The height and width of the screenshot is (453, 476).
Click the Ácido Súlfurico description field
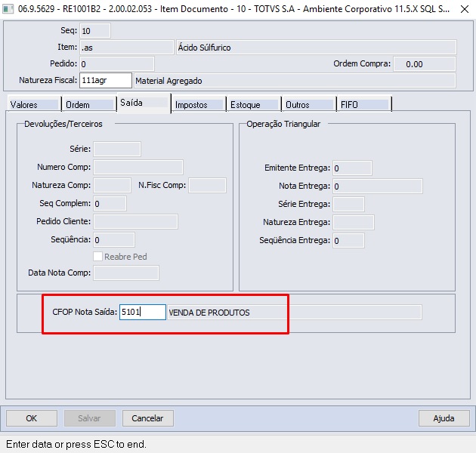(317, 48)
